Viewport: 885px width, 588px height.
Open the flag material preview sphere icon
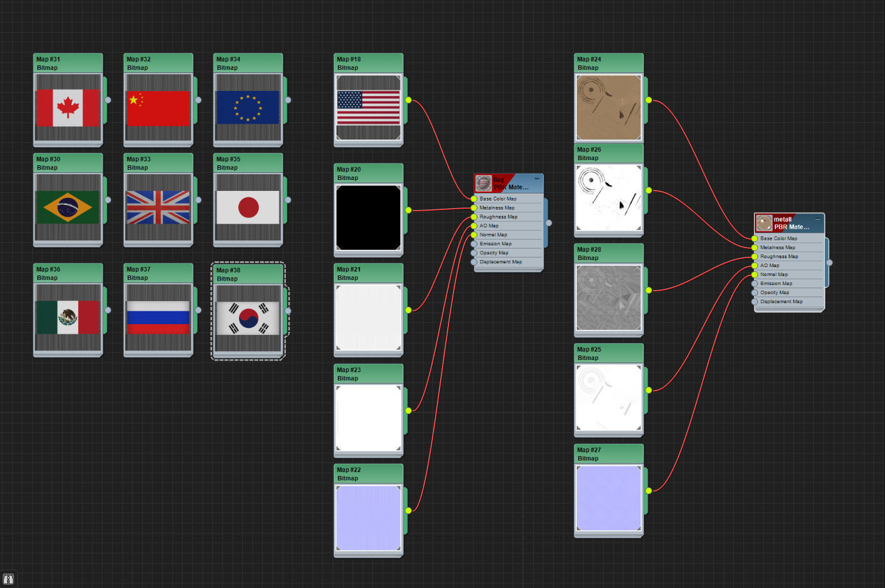[484, 183]
